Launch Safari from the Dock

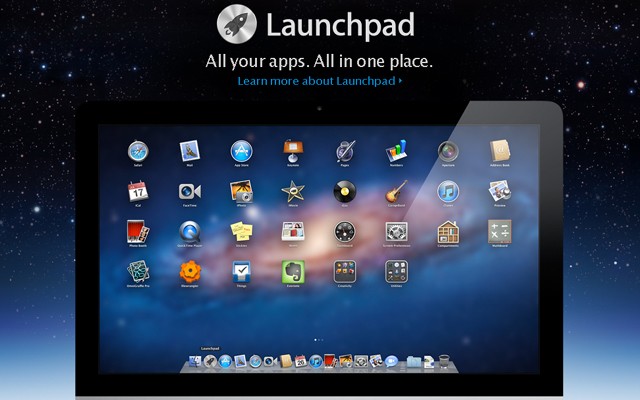(x=256, y=361)
